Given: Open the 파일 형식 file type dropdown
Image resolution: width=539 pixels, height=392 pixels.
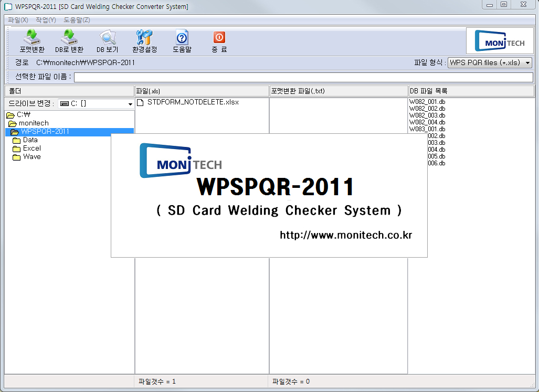Looking at the screenshot, I should [490, 62].
